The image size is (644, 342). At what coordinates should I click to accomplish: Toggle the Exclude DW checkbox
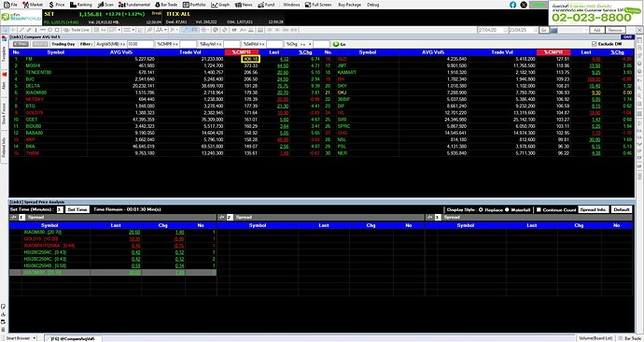pos(594,44)
